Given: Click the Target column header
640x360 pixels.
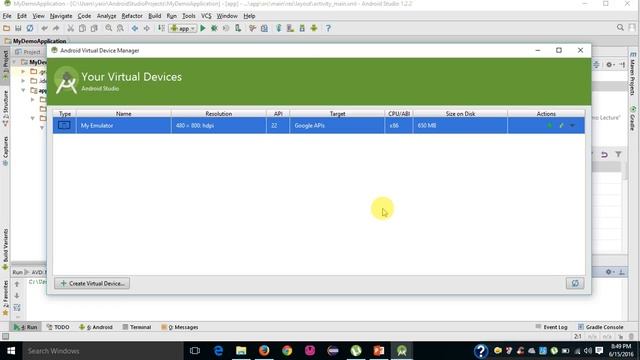Looking at the screenshot, I should coord(337,113).
